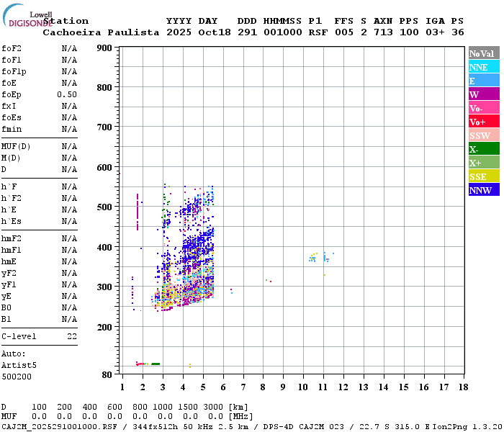Click the hmE parameter label
Image resolution: width=504 pixels, height=432 pixels.
9,262
